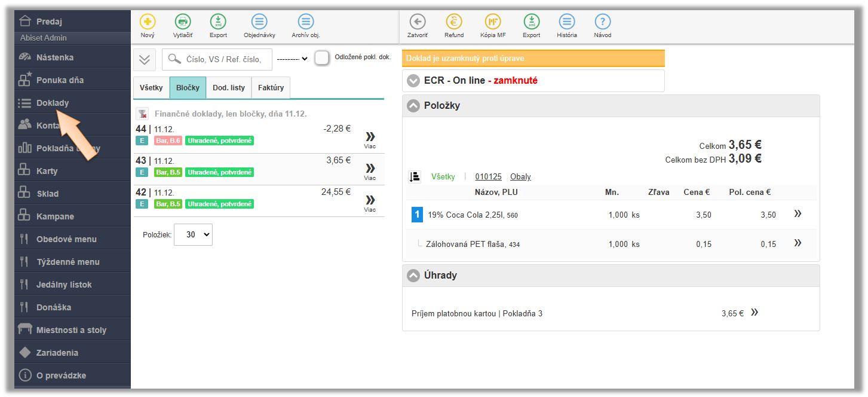Screen dimensions: 868x397
Task: Click the Refund euro icon
Action: (454, 22)
